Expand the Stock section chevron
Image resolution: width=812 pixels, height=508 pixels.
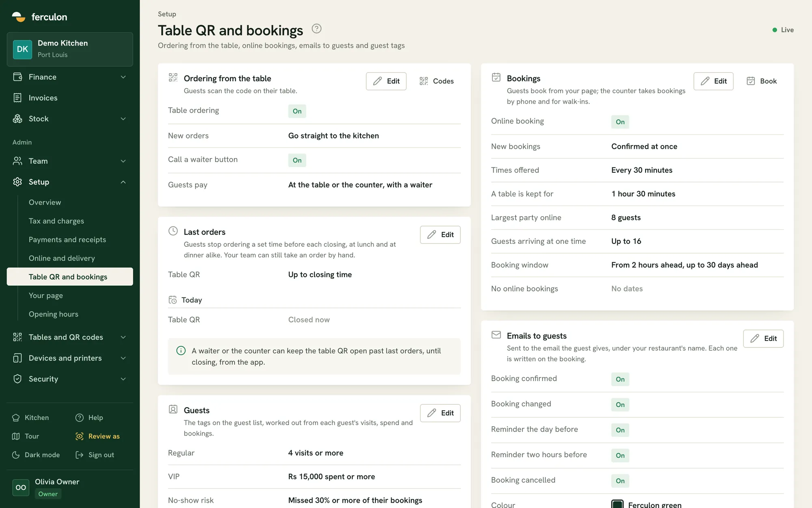(x=123, y=119)
